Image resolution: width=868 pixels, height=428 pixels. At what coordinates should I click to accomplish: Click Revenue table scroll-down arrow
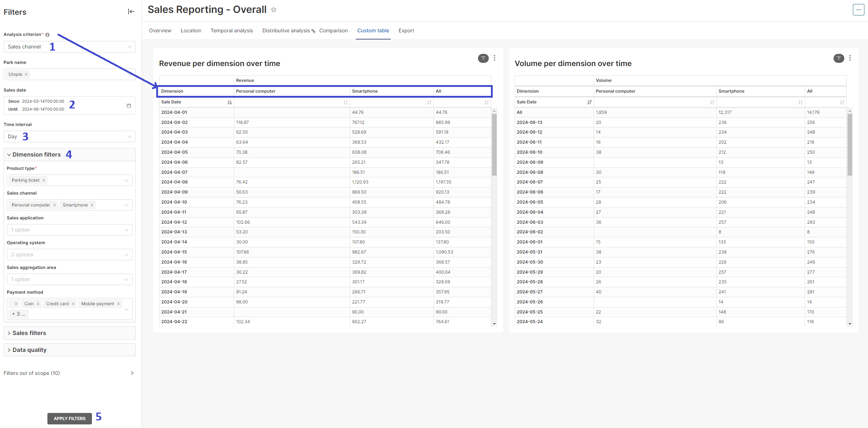495,324
